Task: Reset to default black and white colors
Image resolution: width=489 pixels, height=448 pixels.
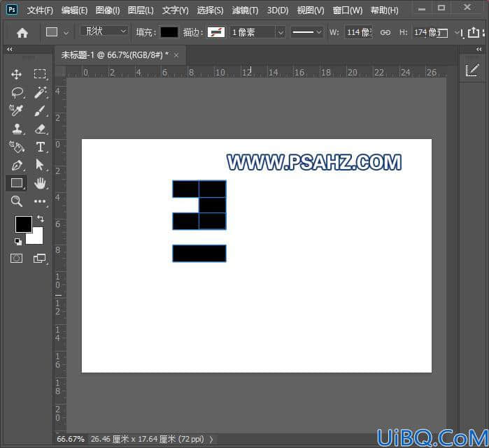Action: 18,241
